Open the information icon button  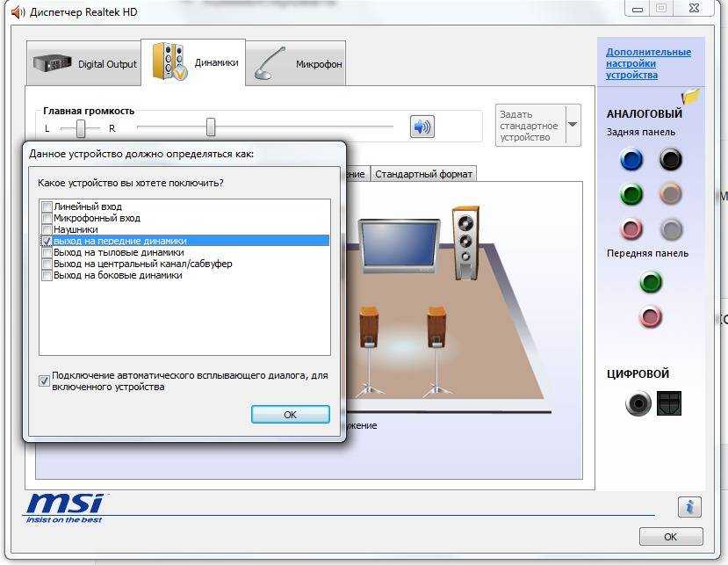pos(689,507)
